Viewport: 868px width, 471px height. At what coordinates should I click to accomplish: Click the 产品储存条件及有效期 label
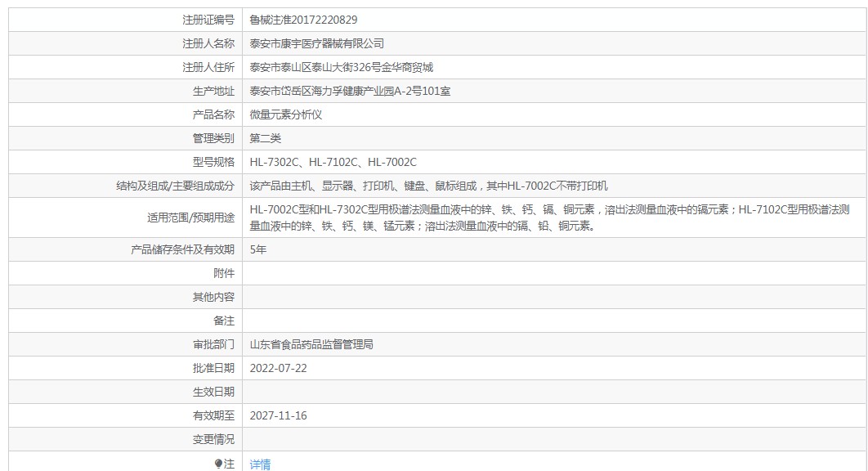pyautogui.click(x=183, y=250)
